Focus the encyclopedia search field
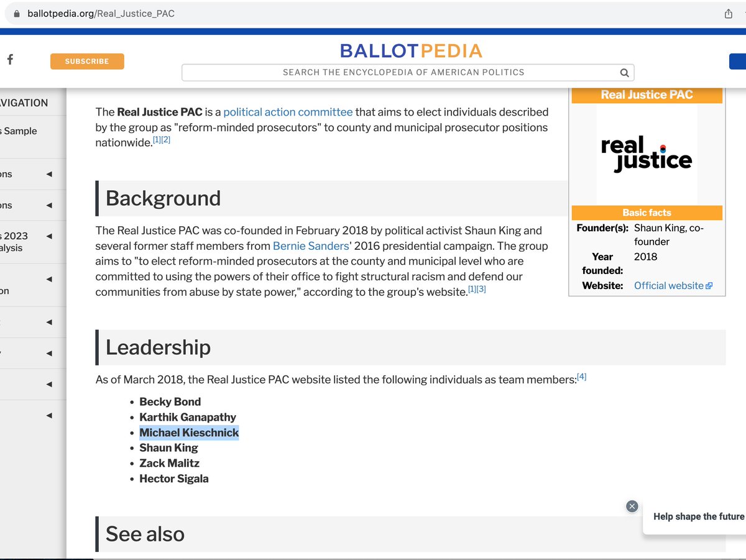Screen dimensions: 746x560 [403, 73]
